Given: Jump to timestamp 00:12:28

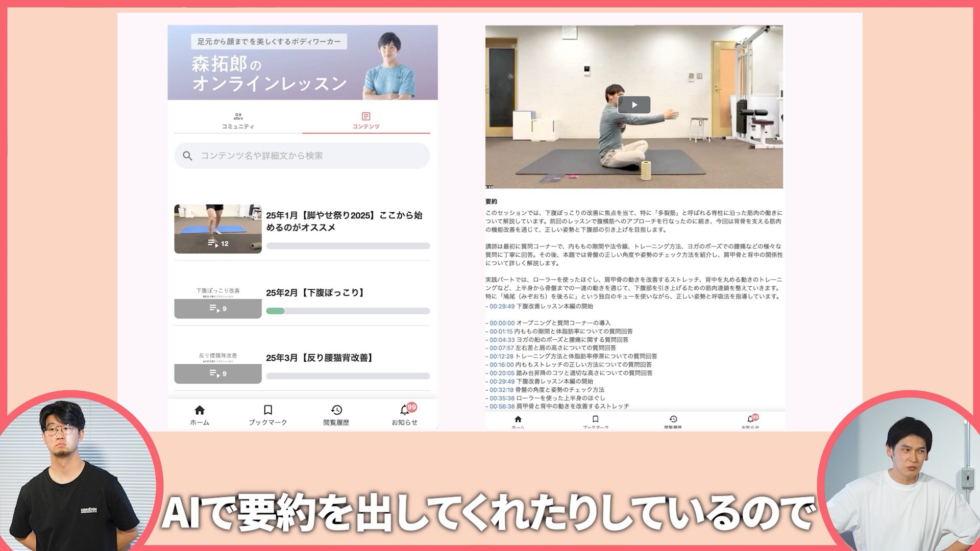Looking at the screenshot, I should pos(501,357).
